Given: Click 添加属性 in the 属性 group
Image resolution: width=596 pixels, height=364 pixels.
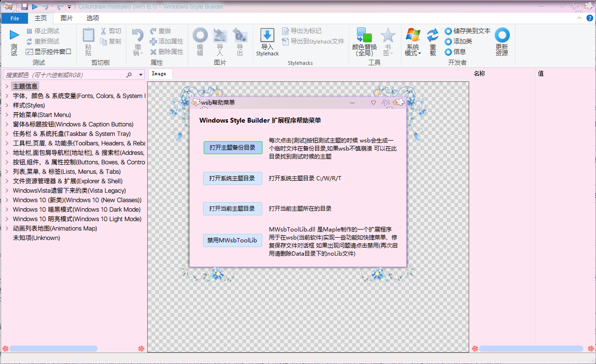Looking at the screenshot, I should [x=167, y=42].
